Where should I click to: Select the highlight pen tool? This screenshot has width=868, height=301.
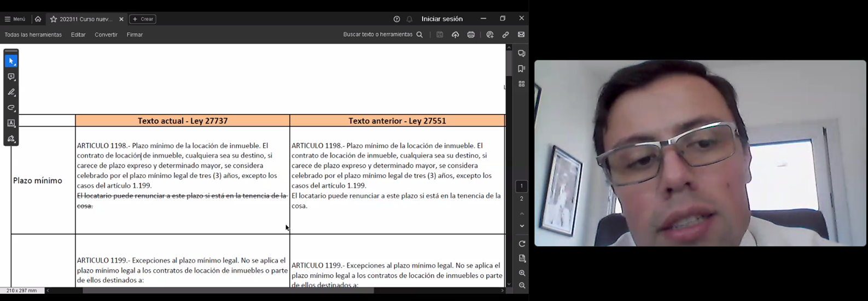tap(11, 92)
